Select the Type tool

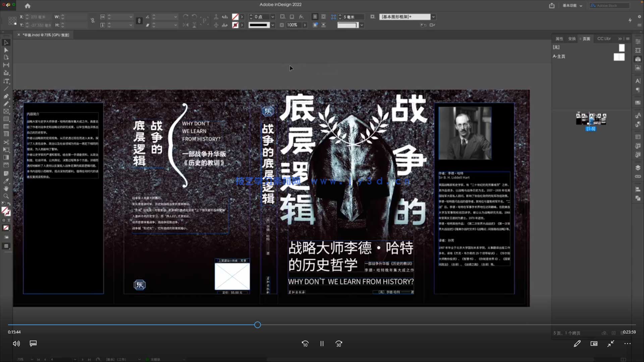[x=6, y=81]
